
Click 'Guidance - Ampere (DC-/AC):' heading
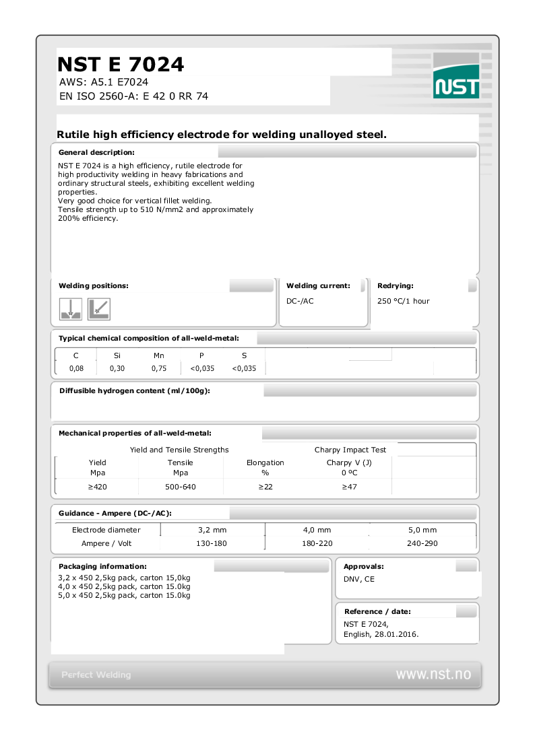[115, 514]
